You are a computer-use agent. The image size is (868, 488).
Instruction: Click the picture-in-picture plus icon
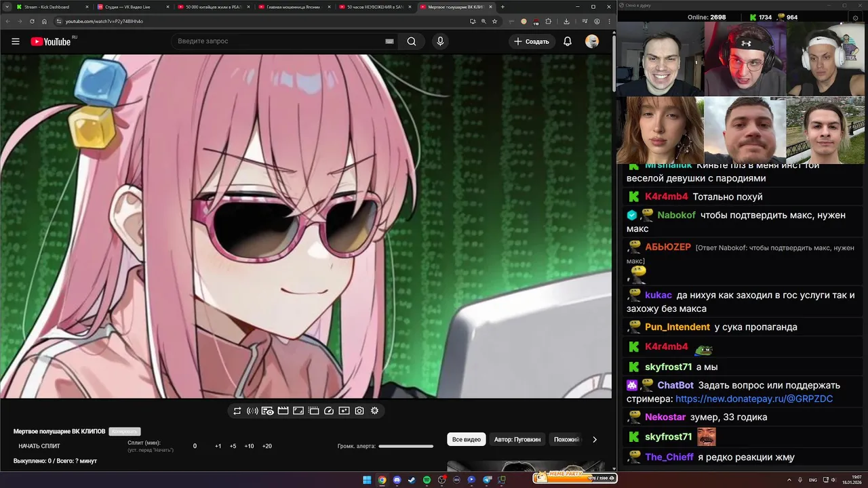pyautogui.click(x=344, y=411)
